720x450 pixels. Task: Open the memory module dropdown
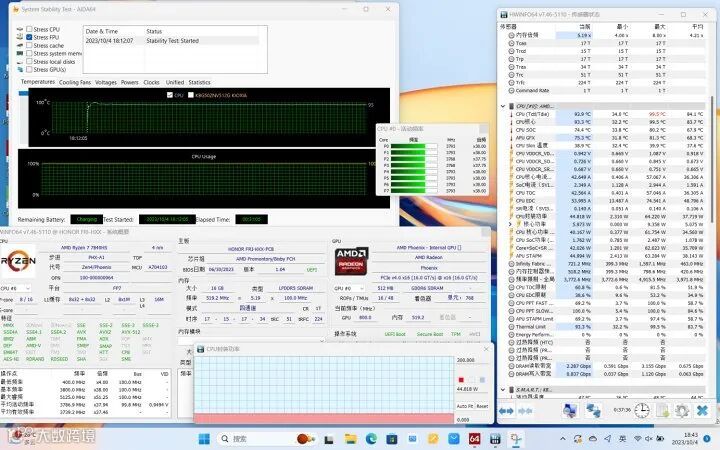(251, 341)
